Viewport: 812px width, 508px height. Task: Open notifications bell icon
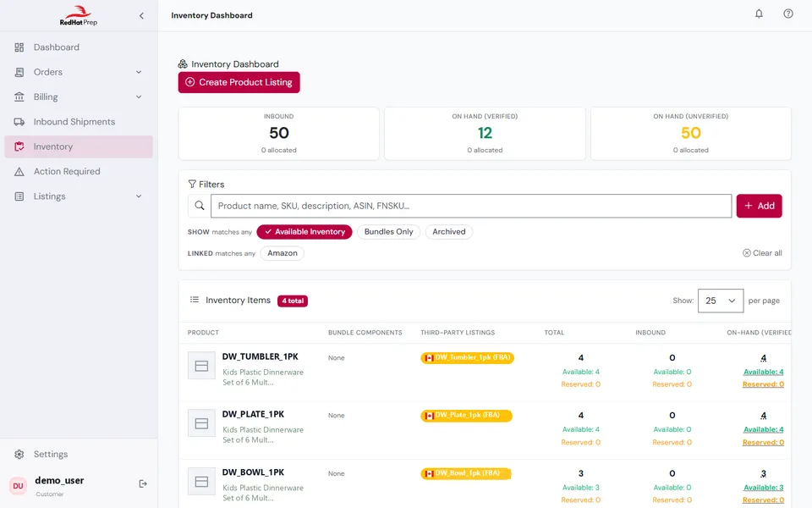759,14
